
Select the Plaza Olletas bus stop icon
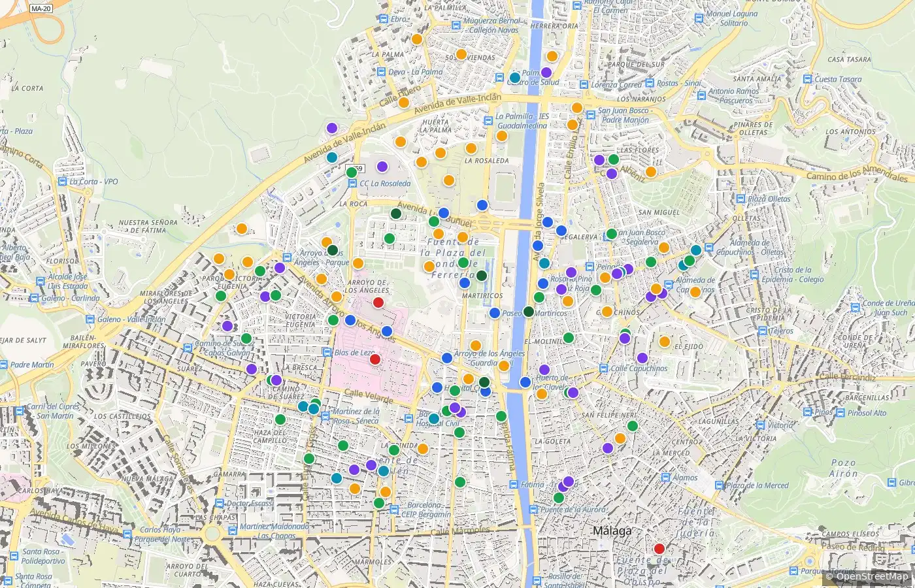[740, 199]
